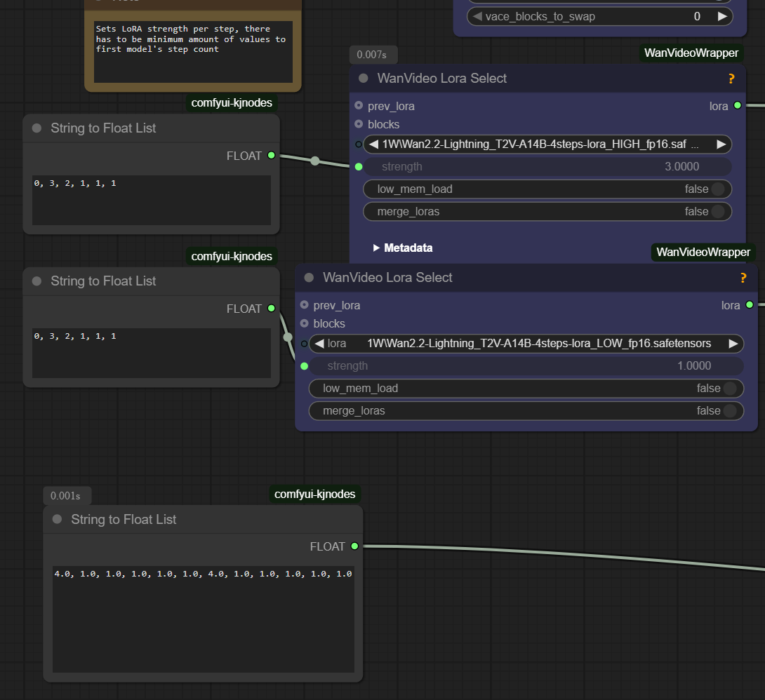Click comfyui-kjnodes badge on middle Float List

232,257
